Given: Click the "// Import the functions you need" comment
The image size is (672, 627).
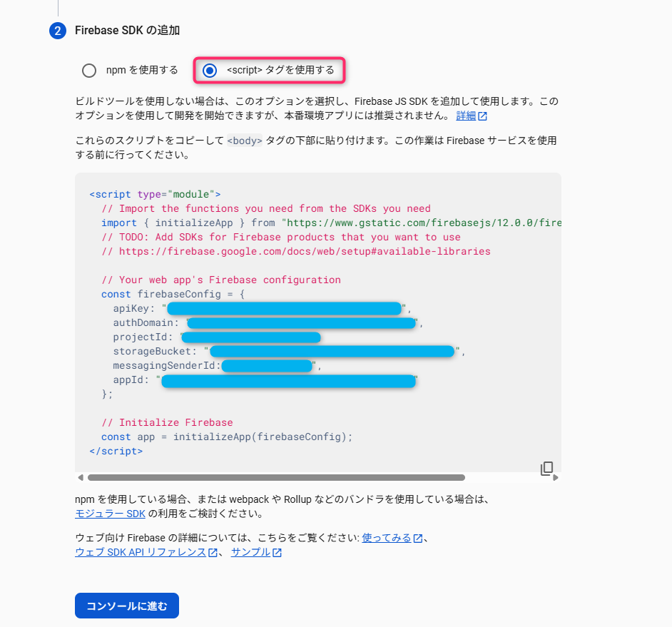Looking at the screenshot, I should (x=266, y=209).
